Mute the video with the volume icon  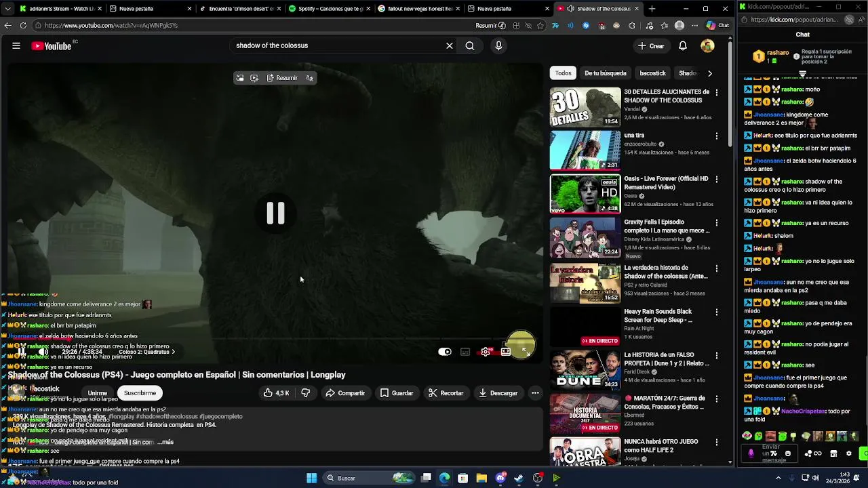click(x=43, y=352)
